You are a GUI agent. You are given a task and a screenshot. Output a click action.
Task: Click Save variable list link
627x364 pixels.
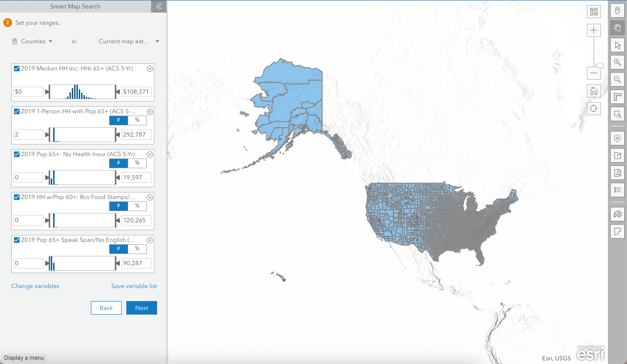134,286
